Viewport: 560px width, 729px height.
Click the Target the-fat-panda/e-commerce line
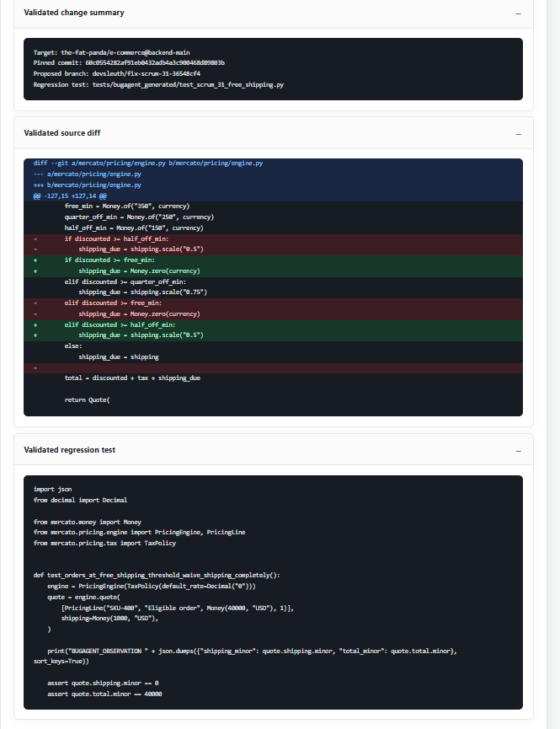(111, 52)
